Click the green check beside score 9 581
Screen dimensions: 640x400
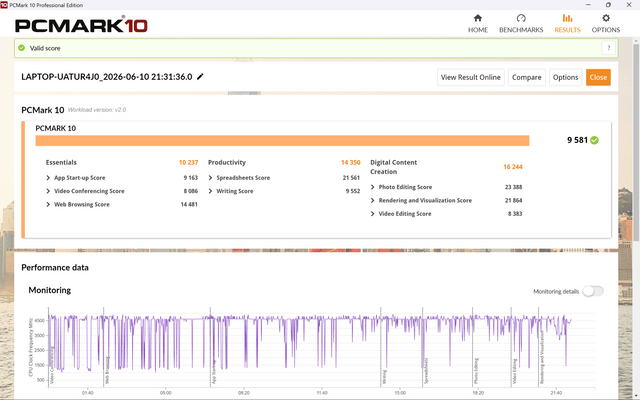click(x=594, y=140)
